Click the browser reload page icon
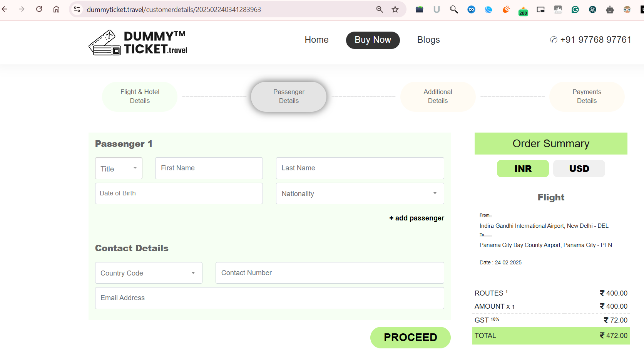Viewport: 644px width, 353px height. click(39, 9)
